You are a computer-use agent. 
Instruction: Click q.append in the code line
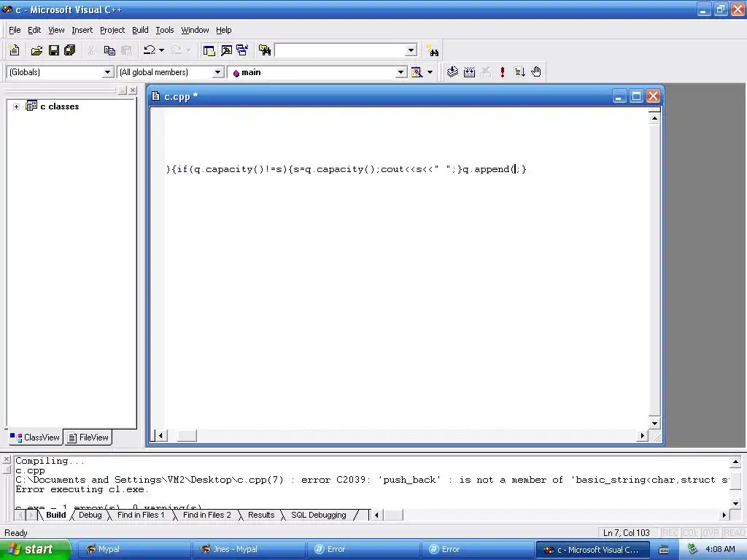486,169
